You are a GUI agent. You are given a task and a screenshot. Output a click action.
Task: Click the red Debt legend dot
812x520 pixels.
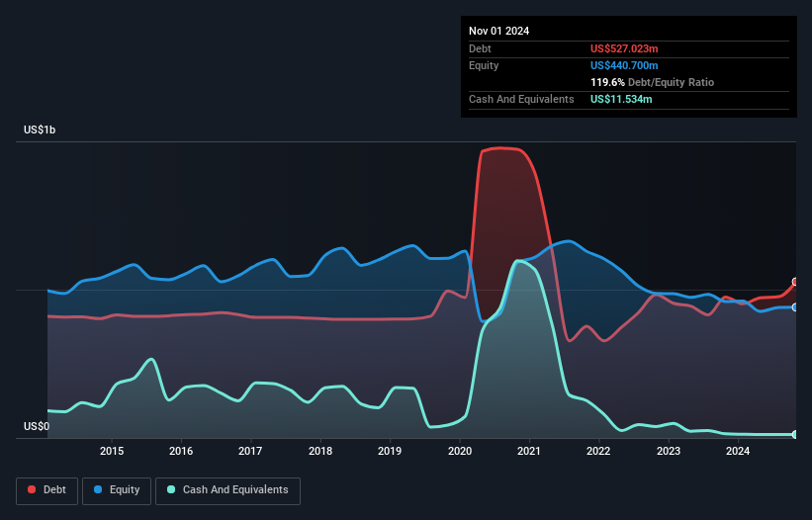[x=32, y=489]
